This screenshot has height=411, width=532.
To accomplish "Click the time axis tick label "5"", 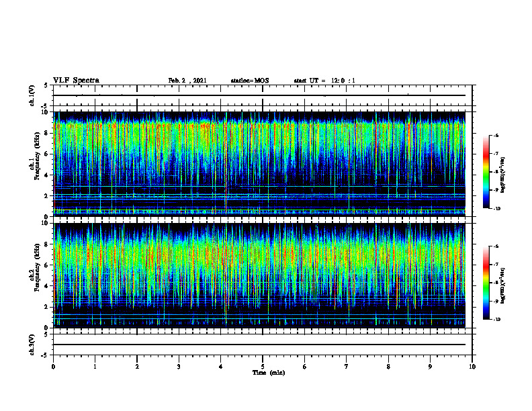I will (263, 367).
